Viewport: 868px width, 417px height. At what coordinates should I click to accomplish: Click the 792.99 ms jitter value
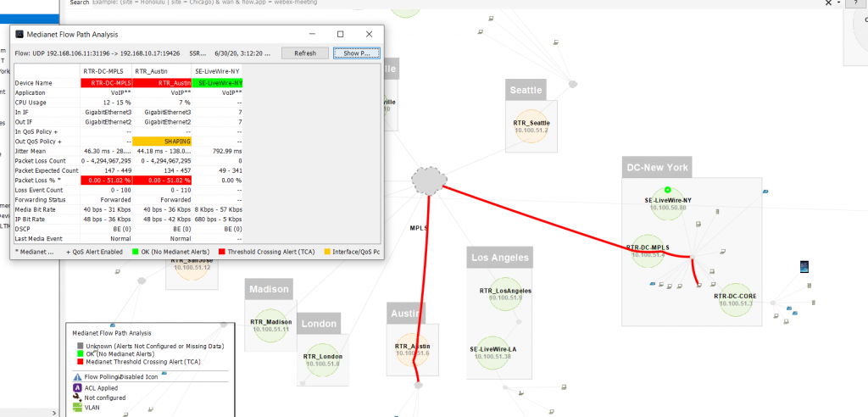pos(227,151)
